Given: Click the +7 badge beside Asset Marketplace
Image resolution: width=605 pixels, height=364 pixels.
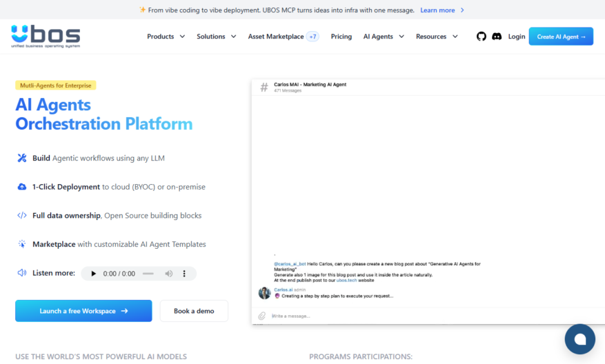Looking at the screenshot, I should click(313, 37).
